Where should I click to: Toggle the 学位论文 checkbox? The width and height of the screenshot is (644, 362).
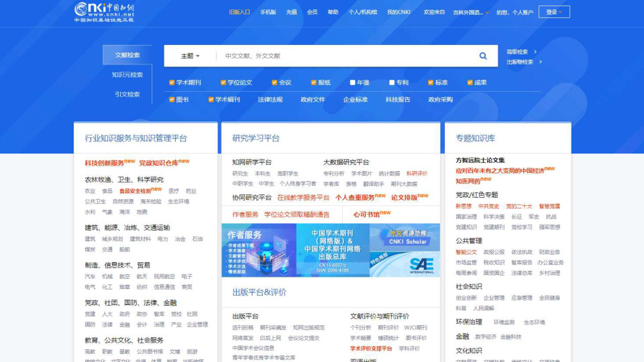pos(223,82)
